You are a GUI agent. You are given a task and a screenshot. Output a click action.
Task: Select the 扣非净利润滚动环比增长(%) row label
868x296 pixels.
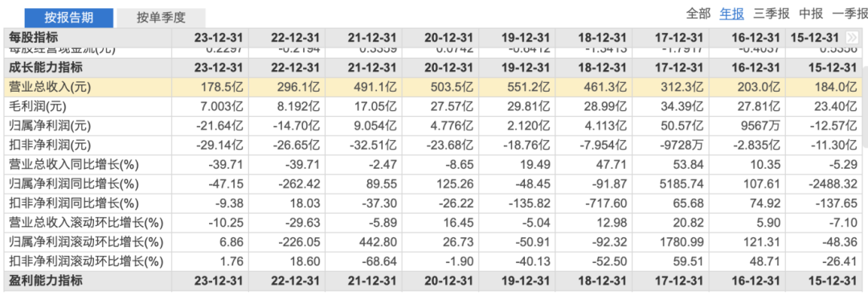coord(87,261)
